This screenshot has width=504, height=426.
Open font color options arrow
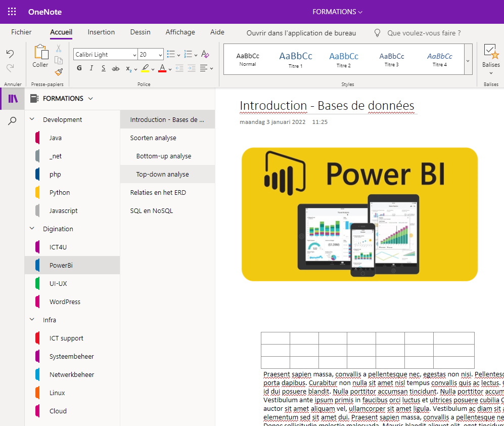[x=170, y=69]
